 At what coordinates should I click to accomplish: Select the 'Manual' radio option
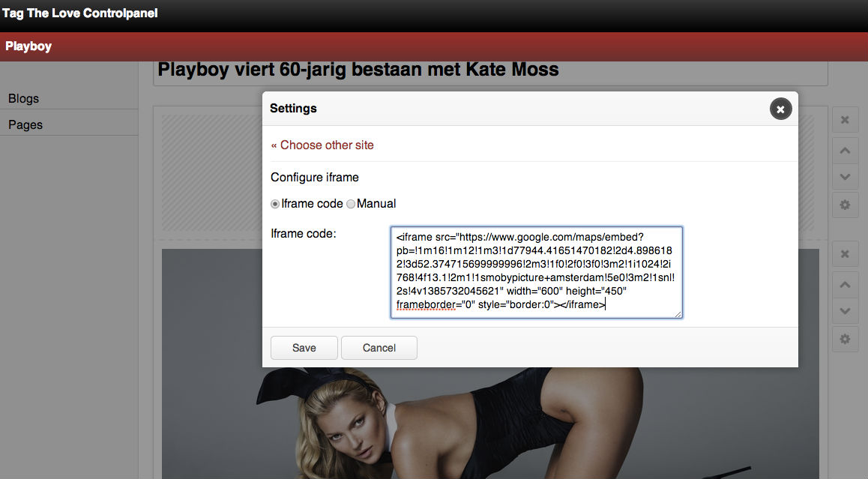(351, 204)
